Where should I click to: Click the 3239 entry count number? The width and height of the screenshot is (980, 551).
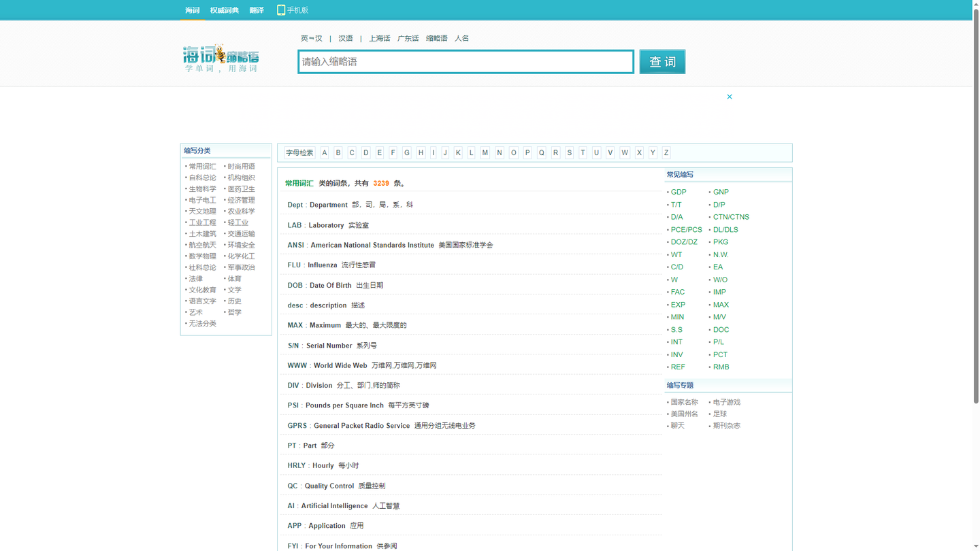381,184
